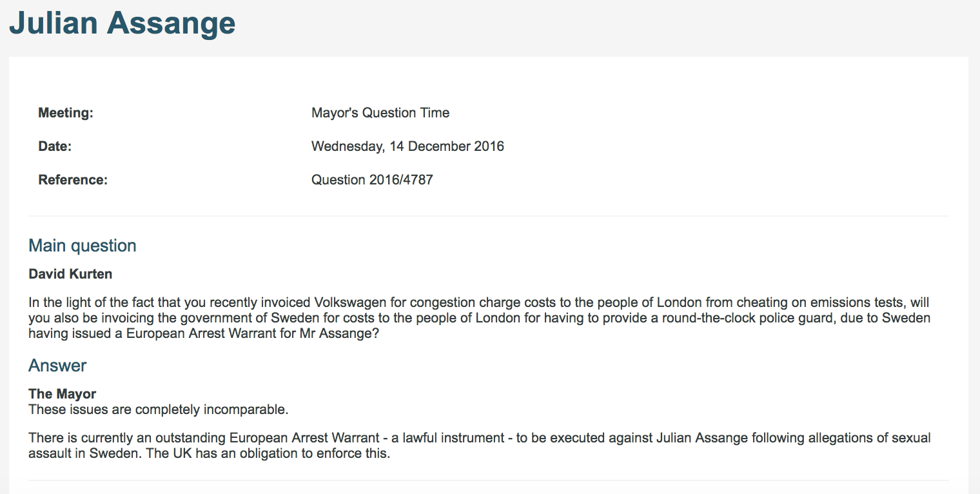Viewport: 980px width, 494px height.
Task: Select the Mayor's Question Time meeting value
Action: 380,113
